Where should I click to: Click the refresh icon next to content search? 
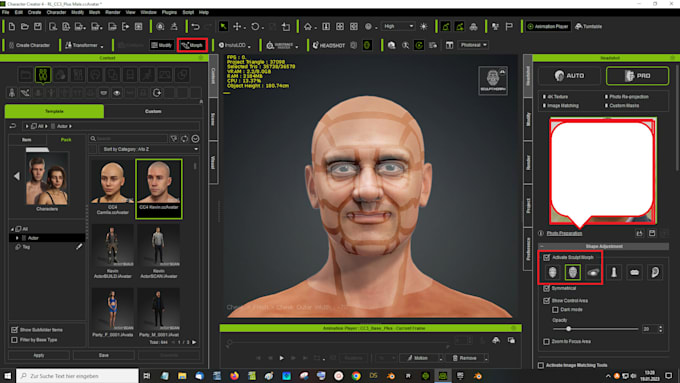pyautogui.click(x=185, y=139)
